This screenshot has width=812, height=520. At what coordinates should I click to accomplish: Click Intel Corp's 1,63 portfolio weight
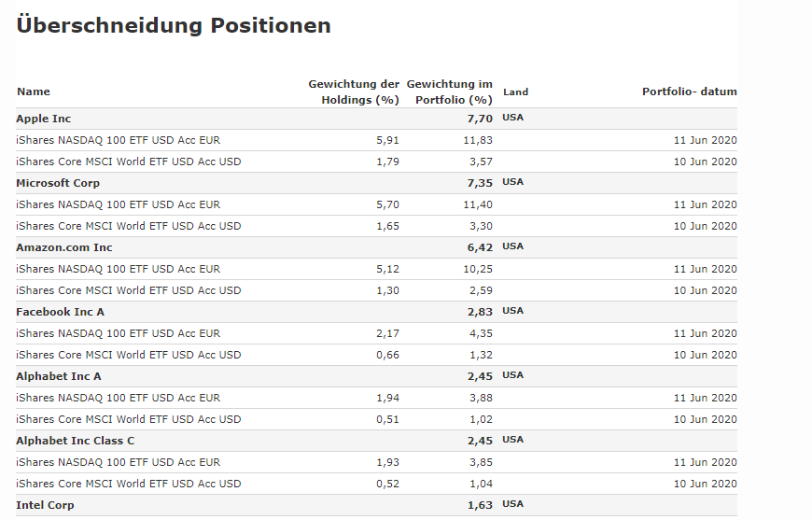[x=479, y=505]
